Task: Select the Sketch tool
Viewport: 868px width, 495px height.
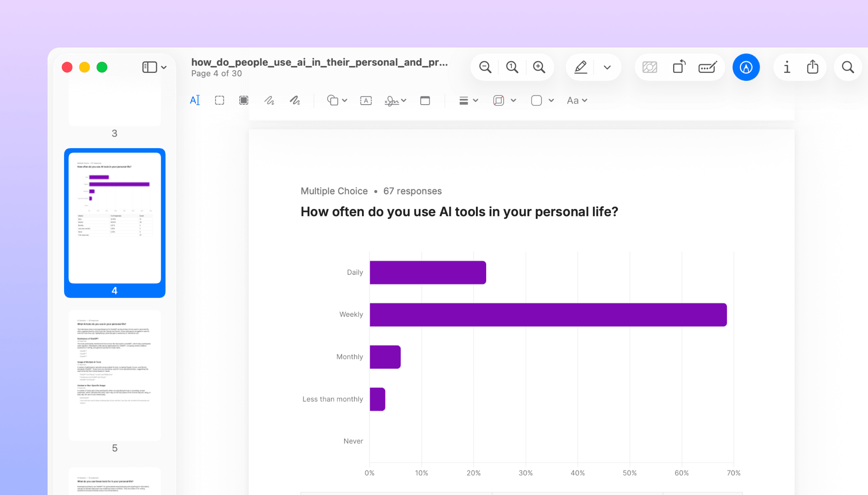Action: click(269, 100)
